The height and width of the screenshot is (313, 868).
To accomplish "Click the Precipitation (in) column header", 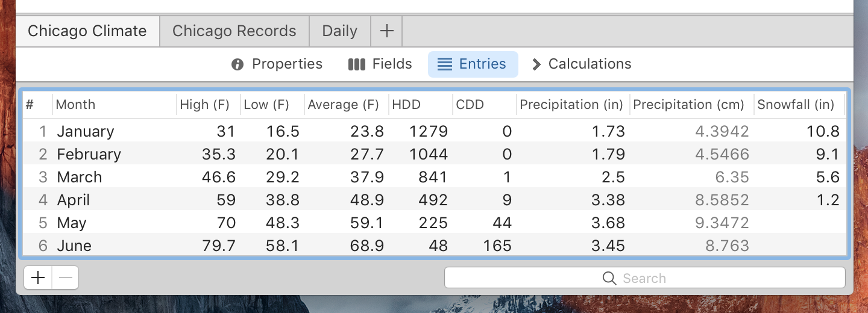I will 573,105.
